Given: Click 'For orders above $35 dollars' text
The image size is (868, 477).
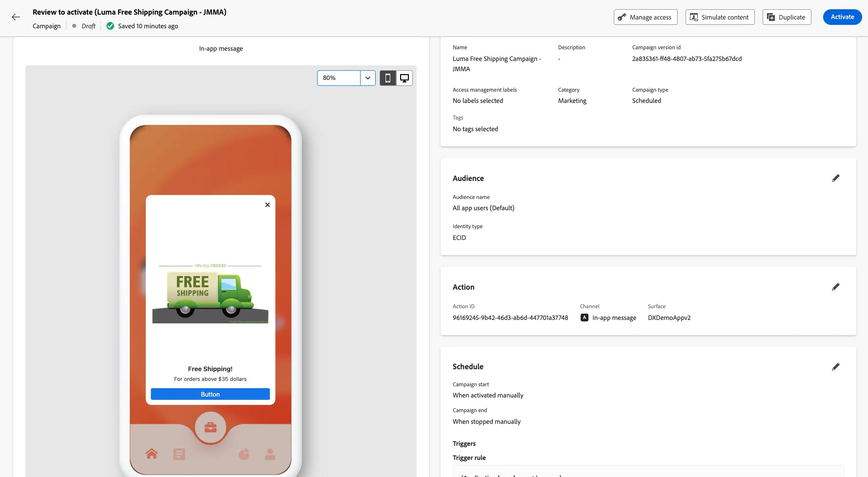Looking at the screenshot, I should [210, 379].
